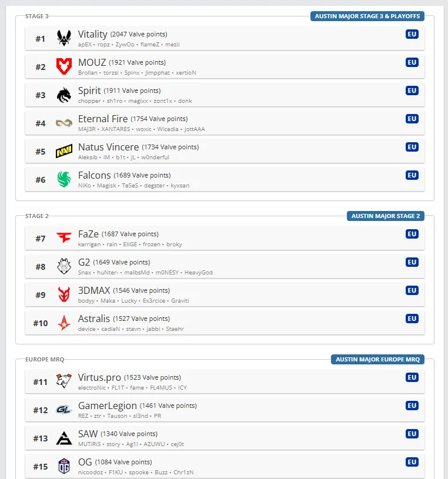Screen dimensions: 448x479
Task: Click the EU badge on GamerLegion row
Action: [x=412, y=406]
